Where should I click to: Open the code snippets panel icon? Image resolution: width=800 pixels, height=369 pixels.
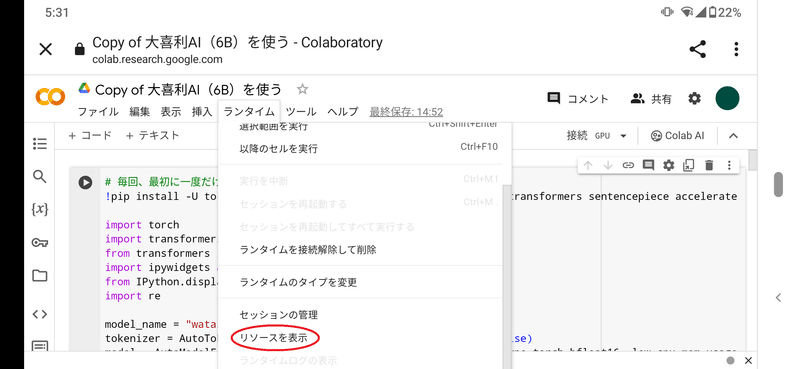coord(40,314)
